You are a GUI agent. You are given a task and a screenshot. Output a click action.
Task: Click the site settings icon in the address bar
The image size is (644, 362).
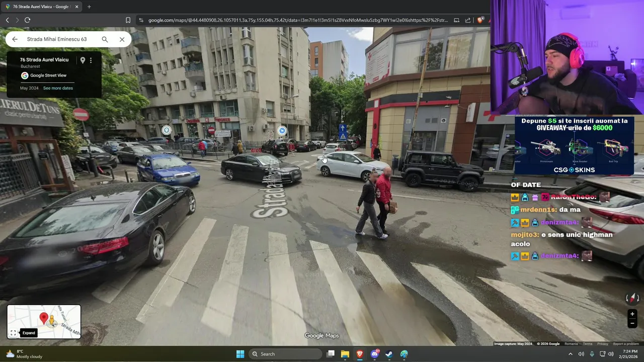(x=141, y=20)
